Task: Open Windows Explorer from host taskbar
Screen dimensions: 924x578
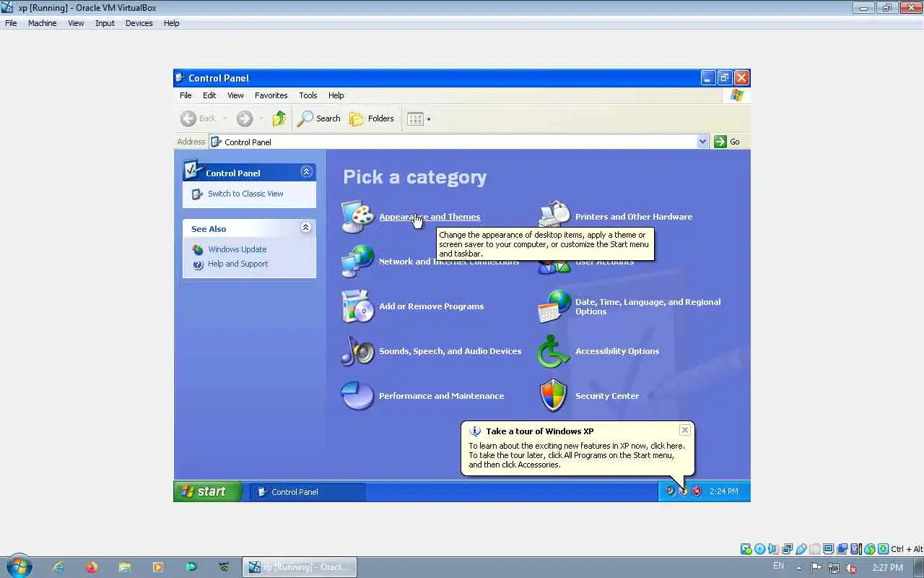Action: coord(125,567)
